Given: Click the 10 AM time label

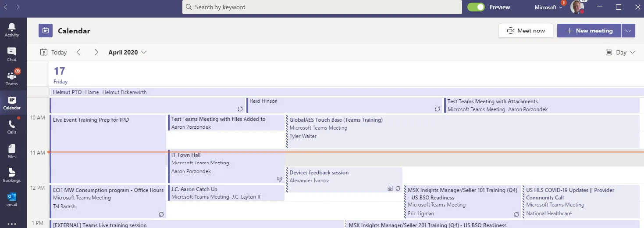Looking at the screenshot, I should [37, 117].
